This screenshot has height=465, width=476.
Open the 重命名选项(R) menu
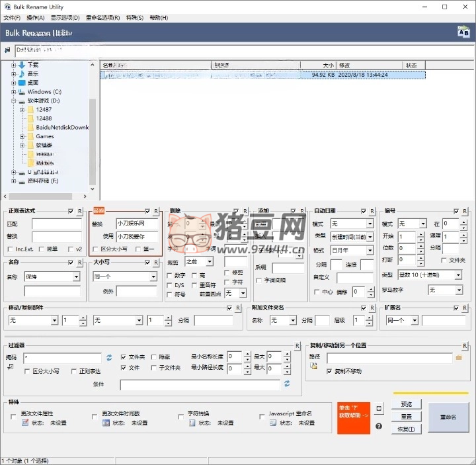pos(102,18)
